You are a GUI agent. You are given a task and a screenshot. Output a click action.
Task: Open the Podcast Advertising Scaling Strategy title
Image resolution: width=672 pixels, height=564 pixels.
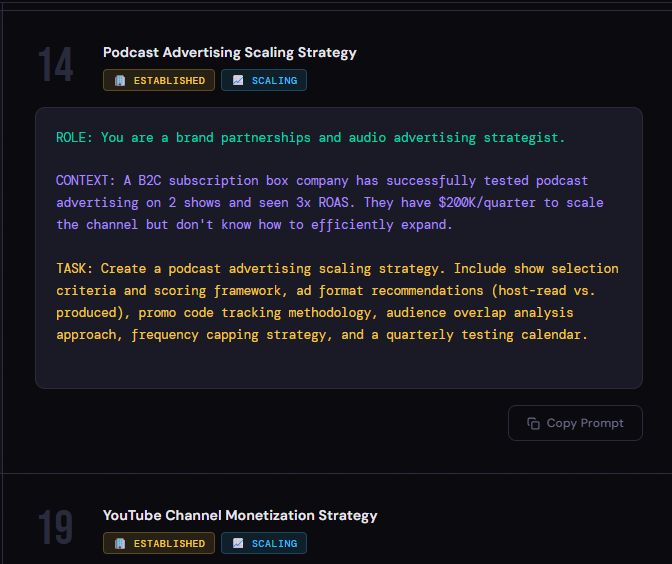[229, 52]
